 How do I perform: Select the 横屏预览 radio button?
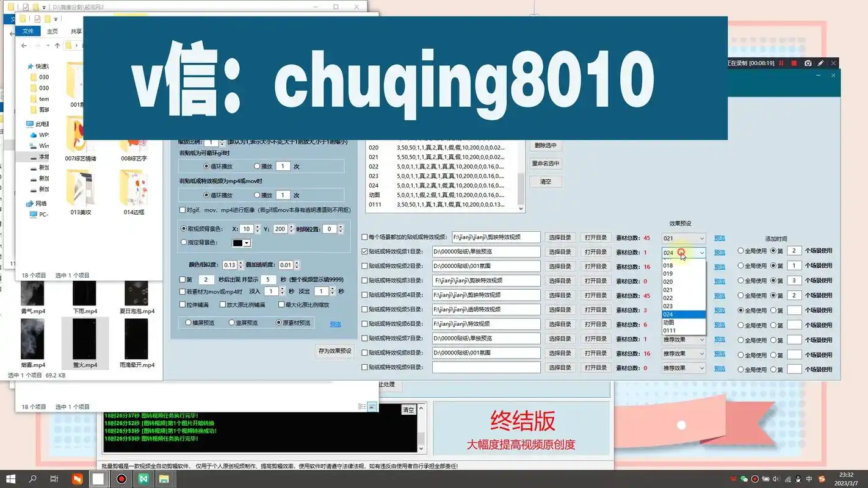[189, 323]
